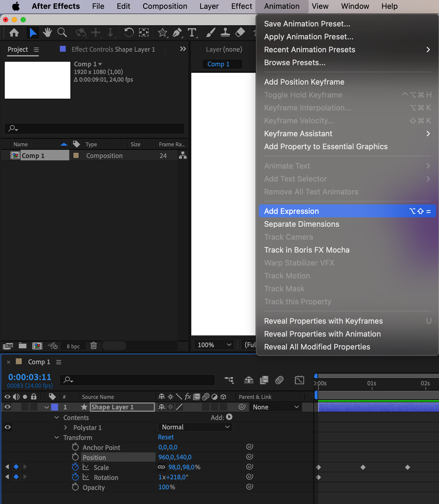This screenshot has width=439, height=504.
Task: Delete selected project item trash icon
Action: point(94,346)
